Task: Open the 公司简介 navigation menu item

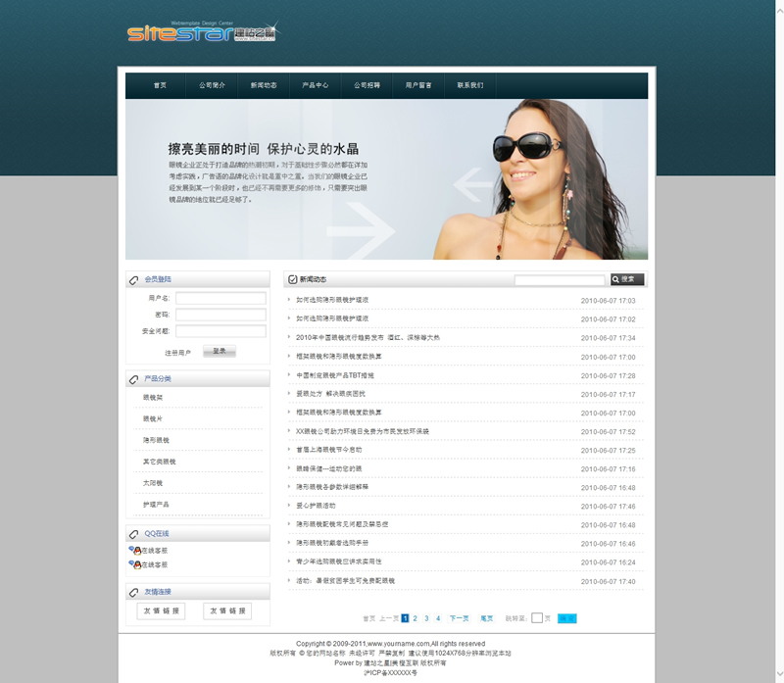Action: (x=212, y=85)
